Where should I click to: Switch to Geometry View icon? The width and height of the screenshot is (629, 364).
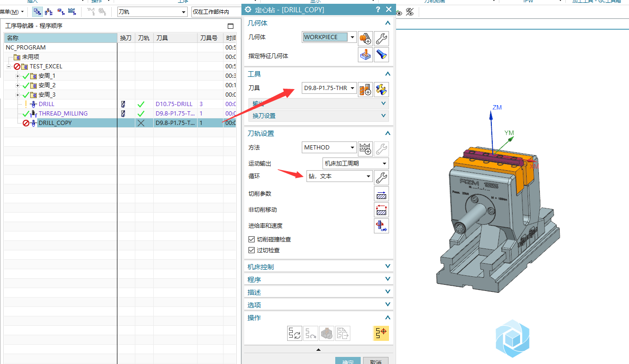click(60, 11)
